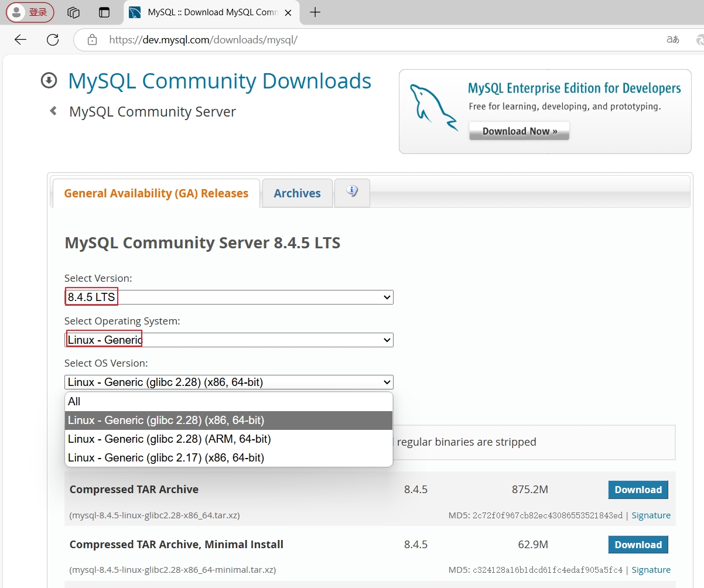Click the read aloud/translate icon in the address bar
This screenshot has width=704, height=588.
coord(672,40)
